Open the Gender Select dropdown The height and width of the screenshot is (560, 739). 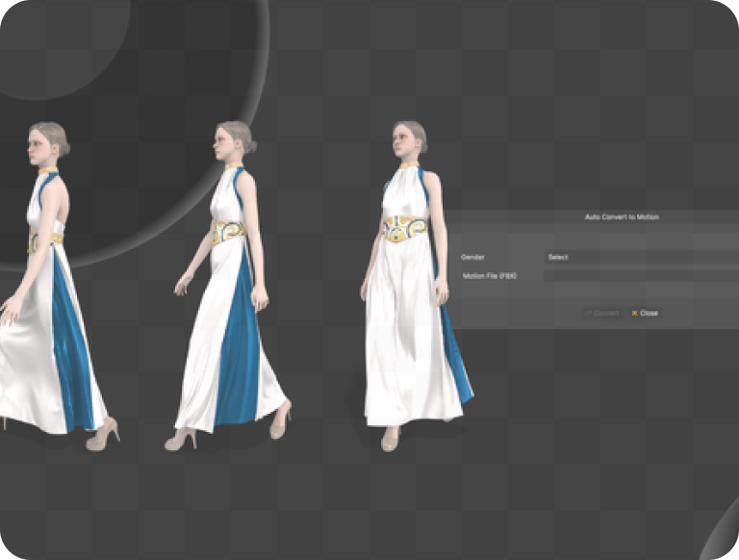coord(635,257)
